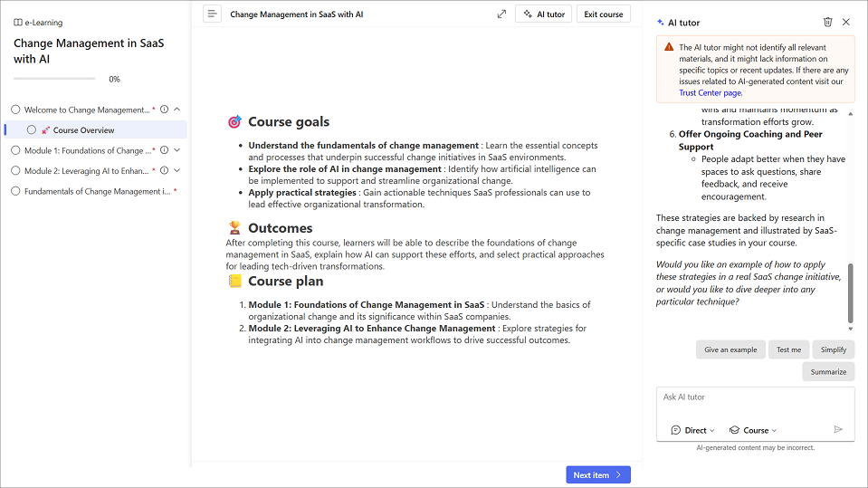Click 'Offer Ongoing Coaching and Peer Support' text
Viewport: 868px width, 488px height.
750,140
